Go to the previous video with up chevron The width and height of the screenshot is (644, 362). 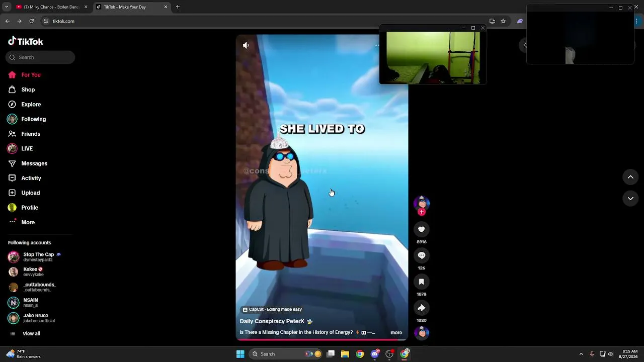pos(630,177)
